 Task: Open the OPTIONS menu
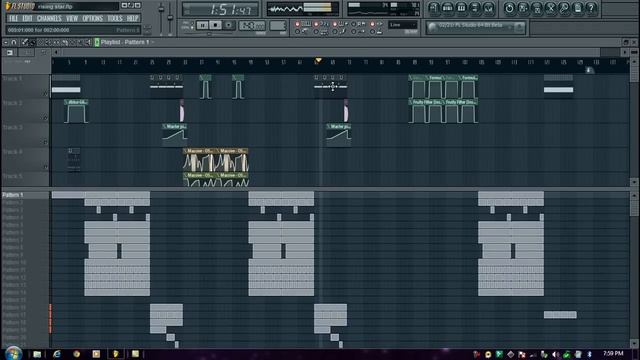click(93, 18)
